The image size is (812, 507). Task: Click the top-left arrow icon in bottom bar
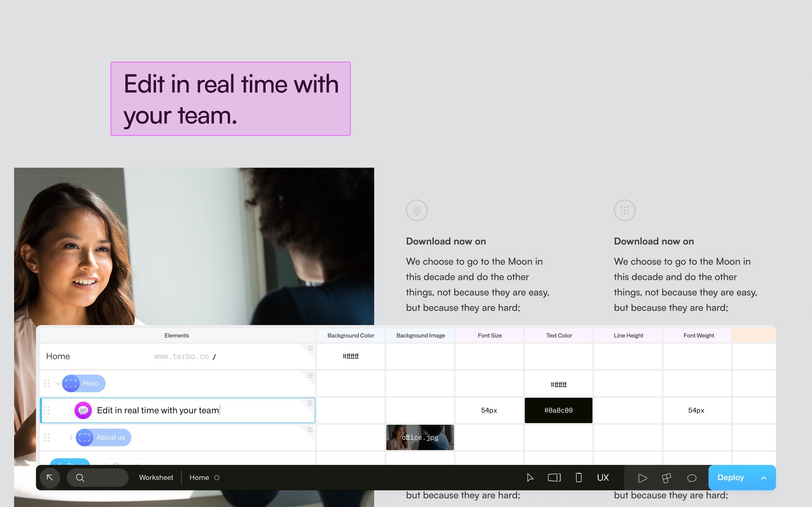click(50, 477)
